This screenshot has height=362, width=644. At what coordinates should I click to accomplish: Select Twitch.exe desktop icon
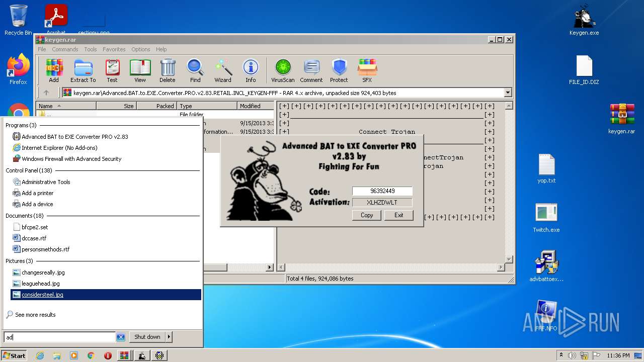(x=546, y=218)
